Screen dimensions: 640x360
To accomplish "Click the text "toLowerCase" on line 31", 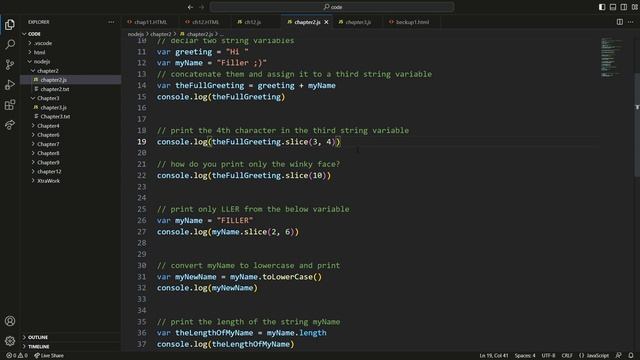I will click(x=287, y=277).
